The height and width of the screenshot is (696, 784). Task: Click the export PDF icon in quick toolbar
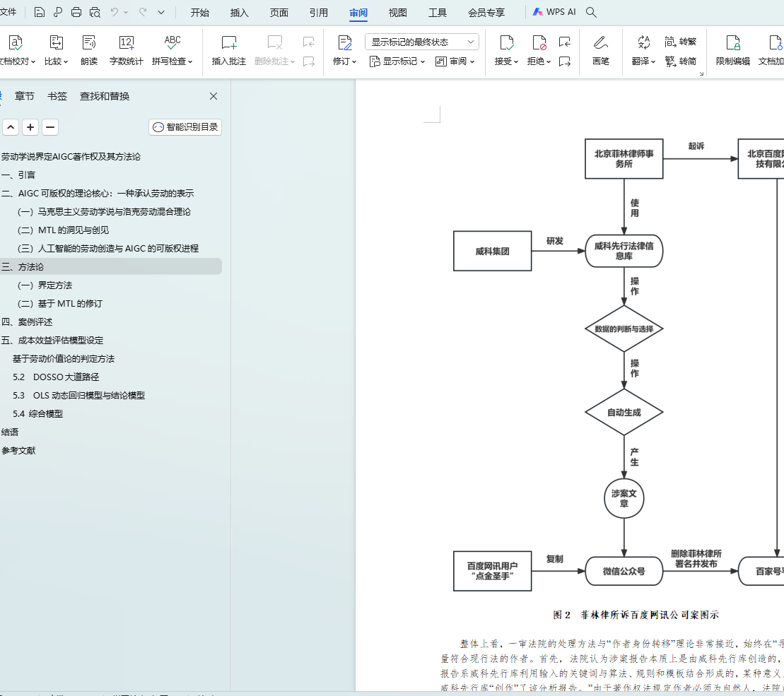coord(57,13)
